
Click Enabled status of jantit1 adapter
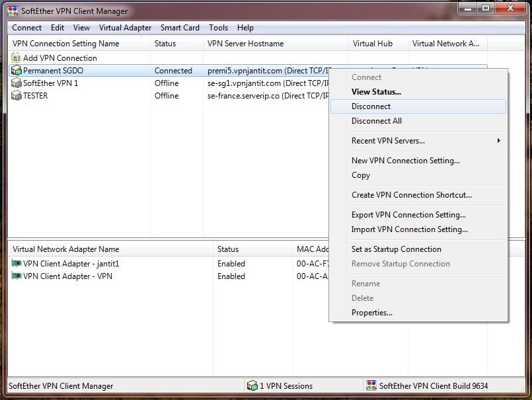[x=231, y=264]
